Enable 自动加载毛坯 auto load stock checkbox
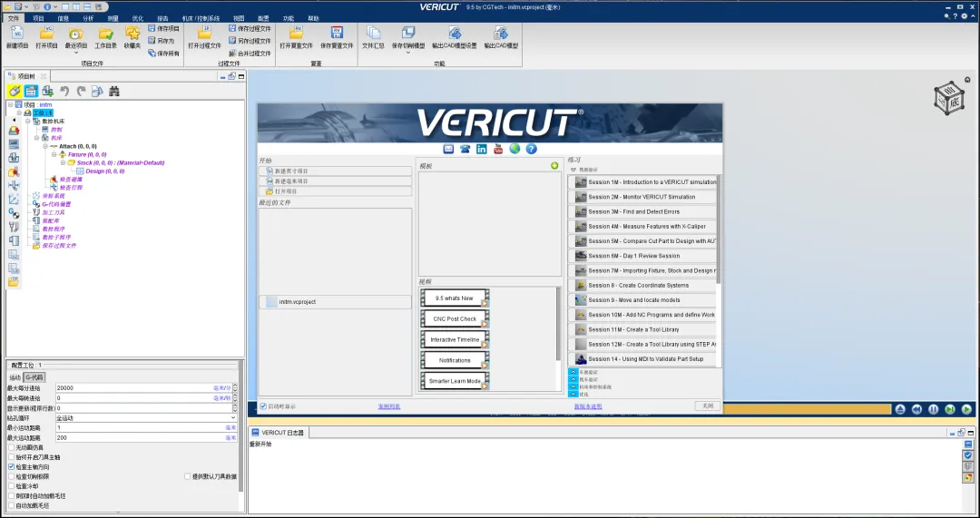The image size is (980, 518). point(11,505)
